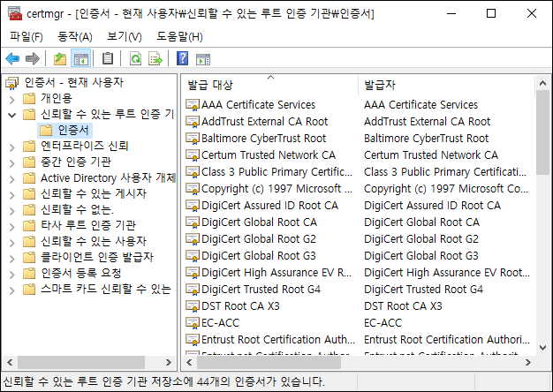
Task: Expand the 클라이언트 인증 발급자 node
Action: pos(12,258)
